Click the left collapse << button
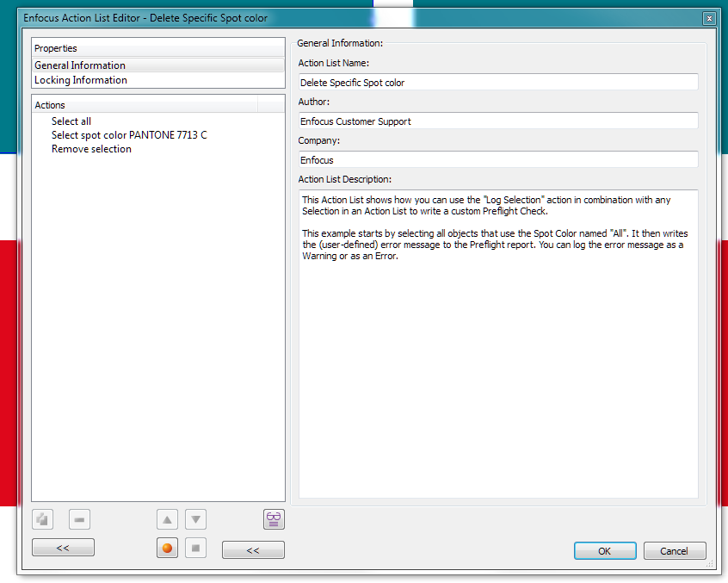This screenshot has width=728, height=583. tap(63, 547)
